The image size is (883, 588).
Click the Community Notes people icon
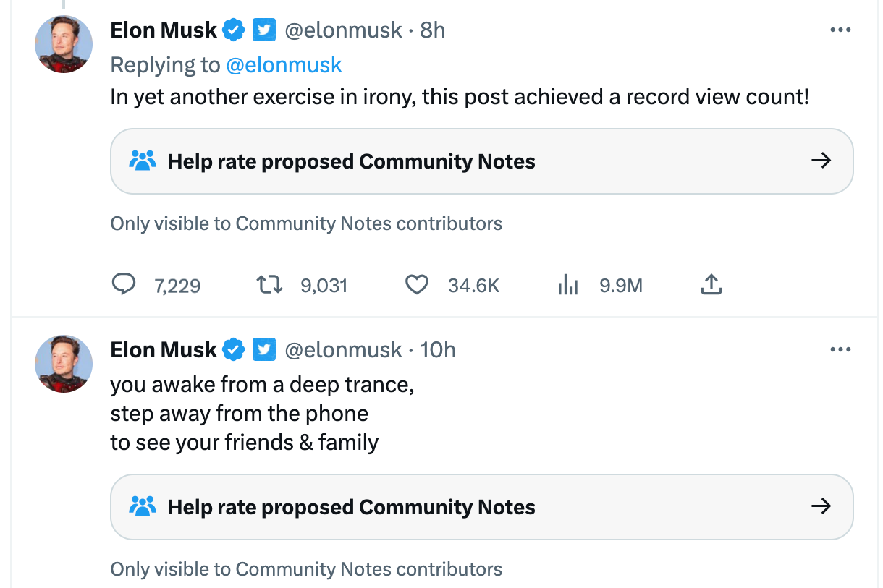[x=143, y=161]
